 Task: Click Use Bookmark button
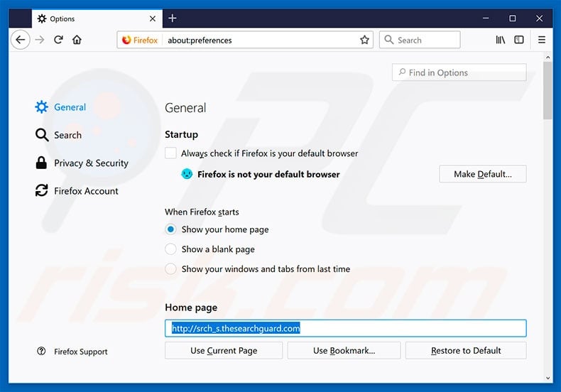click(x=344, y=351)
